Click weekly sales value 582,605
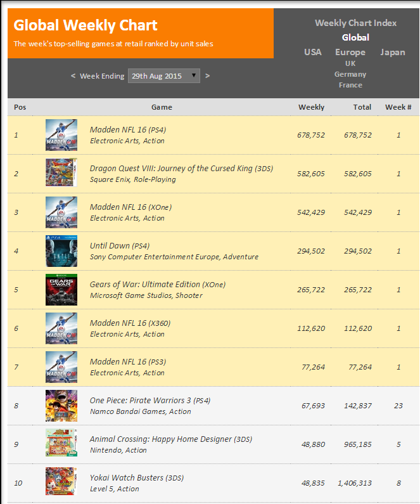 pyautogui.click(x=311, y=174)
